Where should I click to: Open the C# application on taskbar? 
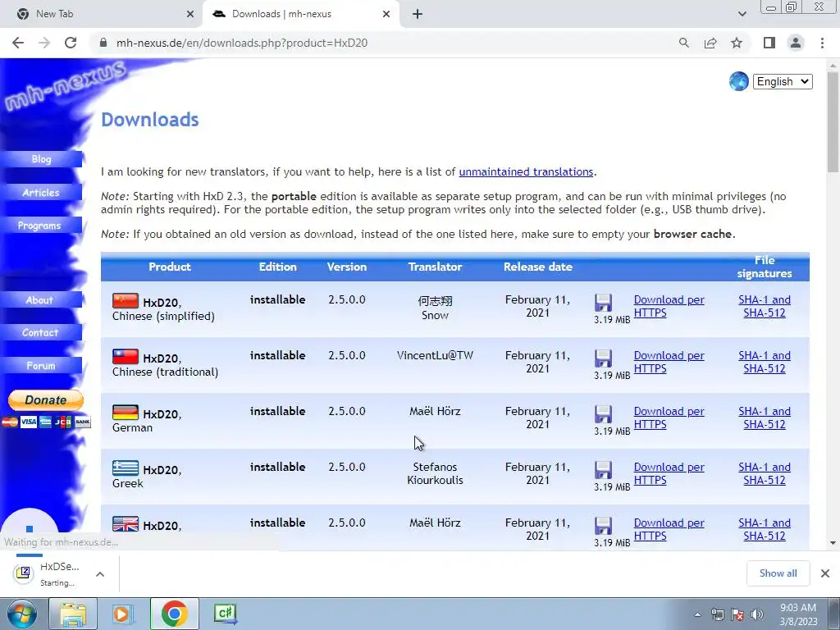[225, 614]
